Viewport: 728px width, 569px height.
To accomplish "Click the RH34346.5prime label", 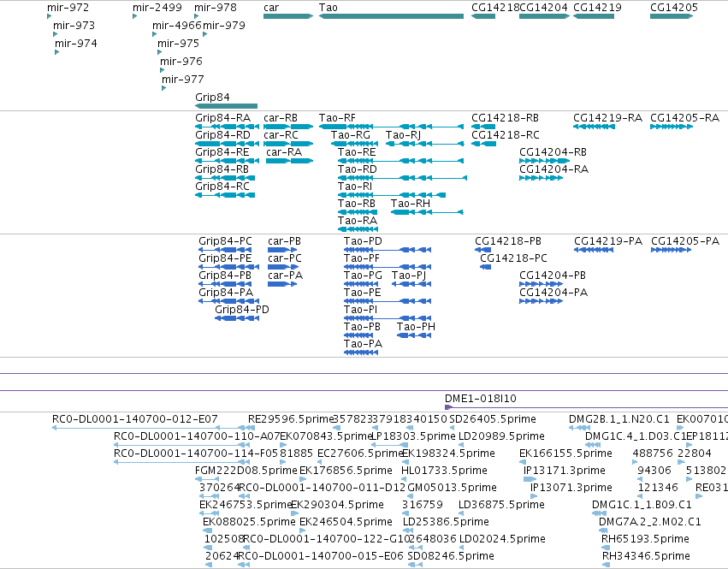I will pyautogui.click(x=646, y=556).
